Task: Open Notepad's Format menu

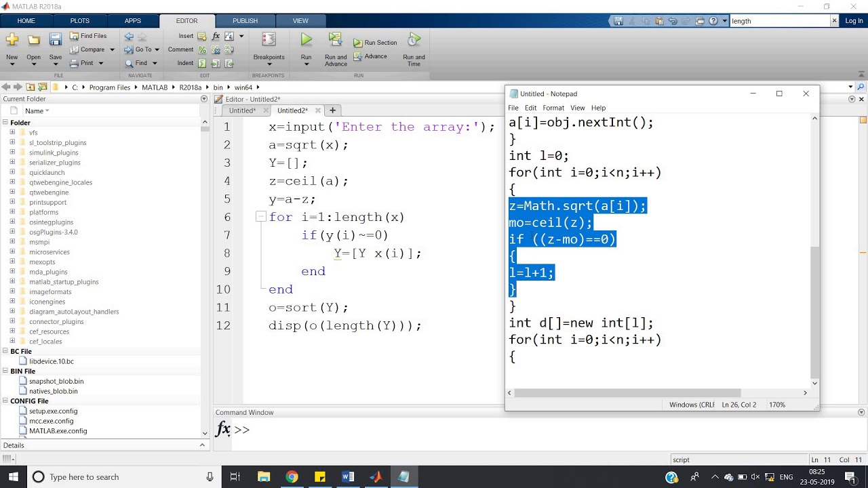Action: click(553, 108)
